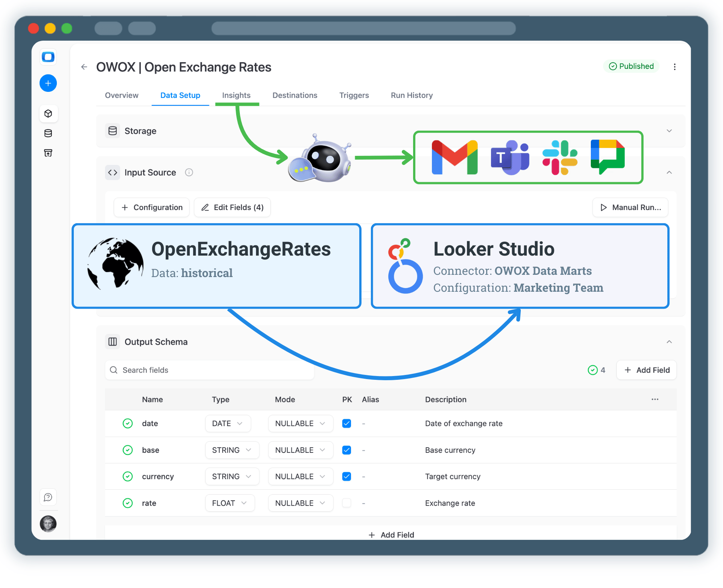Open the NULLABLE mode dropdown for rate
Screen dimensions: 723x588
300,503
